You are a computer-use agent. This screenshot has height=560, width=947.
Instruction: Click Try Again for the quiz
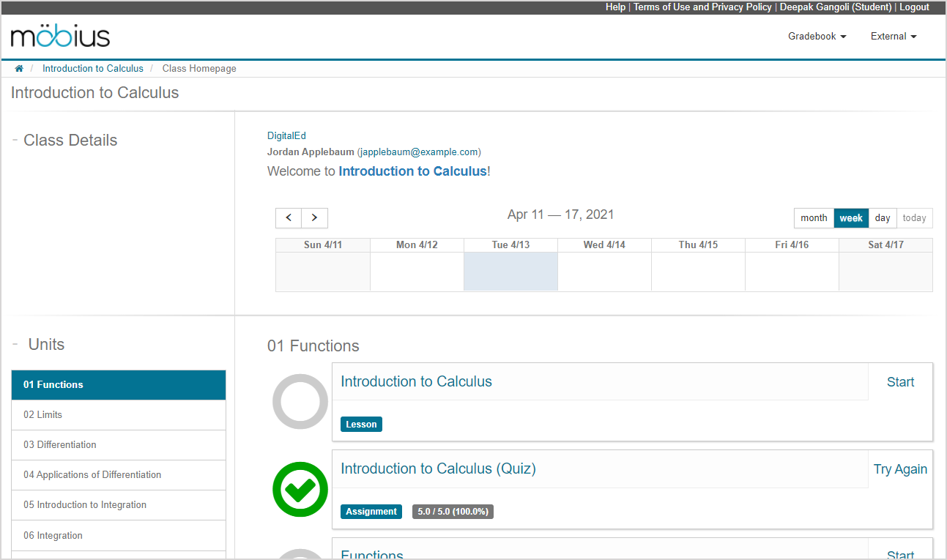tap(900, 469)
